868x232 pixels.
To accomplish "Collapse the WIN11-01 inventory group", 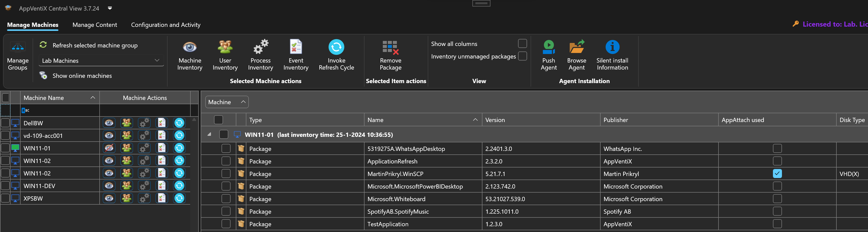I will pyautogui.click(x=209, y=135).
